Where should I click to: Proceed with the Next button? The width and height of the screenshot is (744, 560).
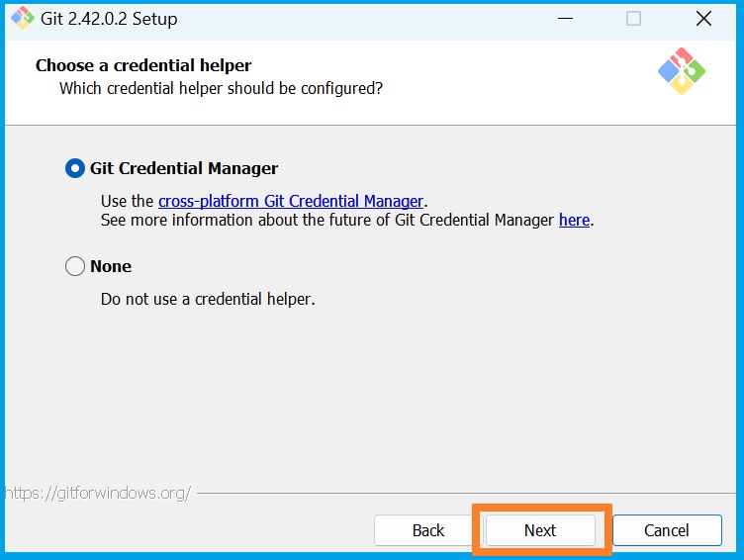540,530
